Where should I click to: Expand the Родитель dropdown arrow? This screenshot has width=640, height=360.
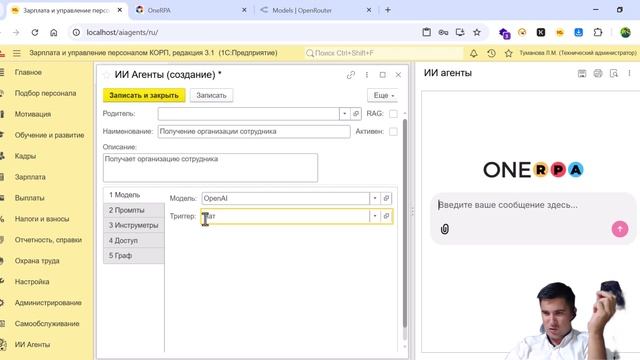(344, 114)
